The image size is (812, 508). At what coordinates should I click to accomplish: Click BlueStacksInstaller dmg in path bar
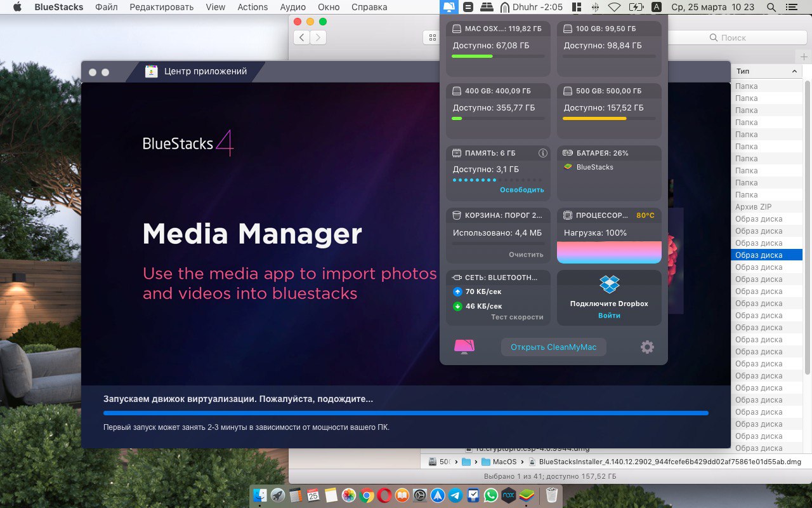665,462
